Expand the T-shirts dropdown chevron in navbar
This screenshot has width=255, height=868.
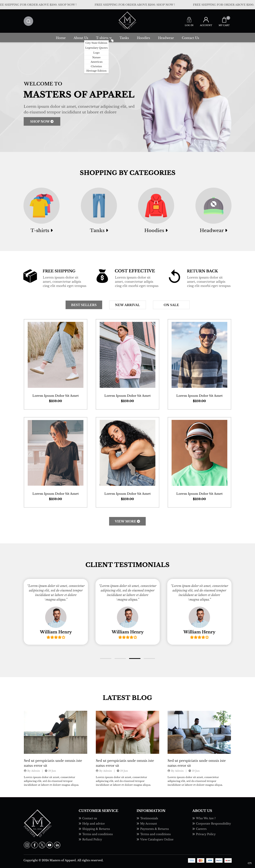pyautogui.click(x=111, y=38)
